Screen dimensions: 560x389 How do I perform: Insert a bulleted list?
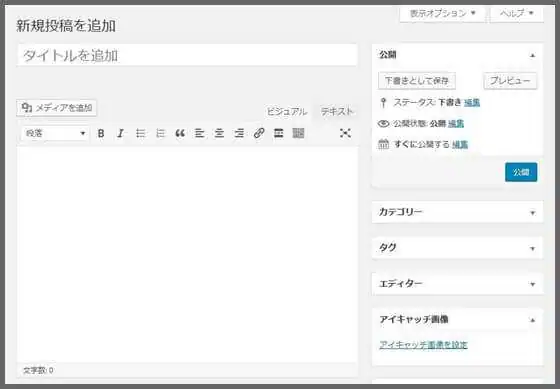141,134
